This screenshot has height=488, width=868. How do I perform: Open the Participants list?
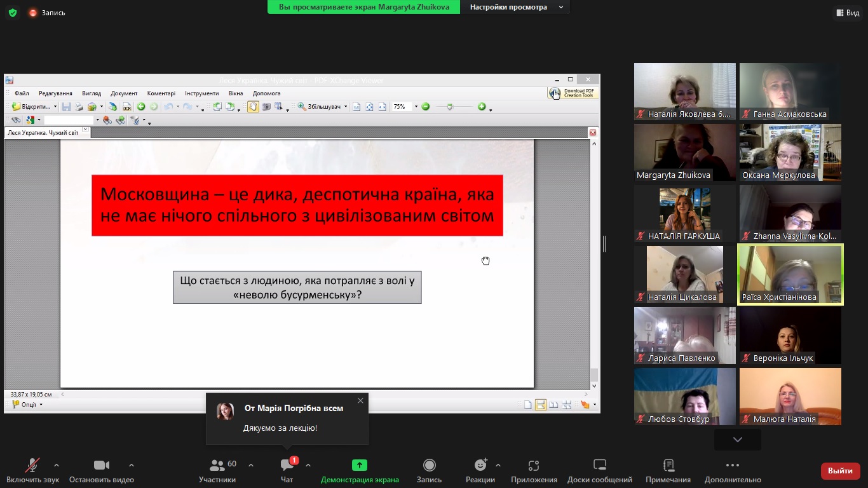217,466
